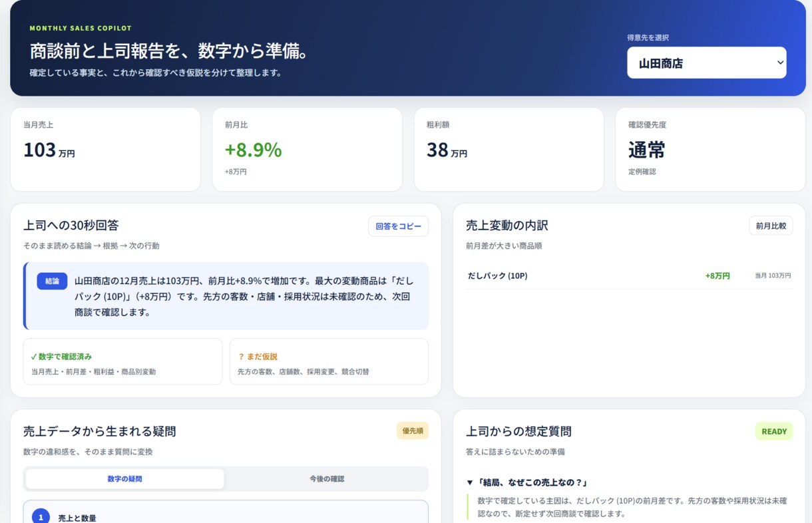
Task: Click the 当月売上 103万円 card
Action: click(105, 150)
